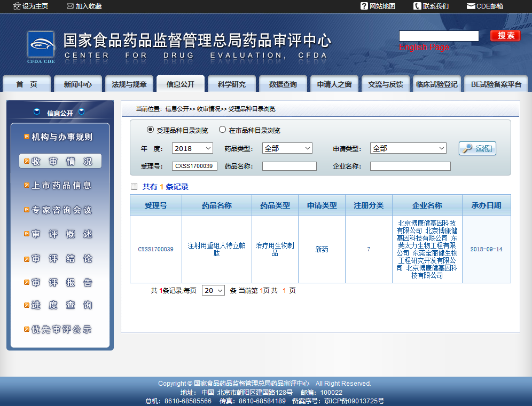Click the RSS icon beside 审评概述
Screen dimensions: 532x406
[27, 234]
